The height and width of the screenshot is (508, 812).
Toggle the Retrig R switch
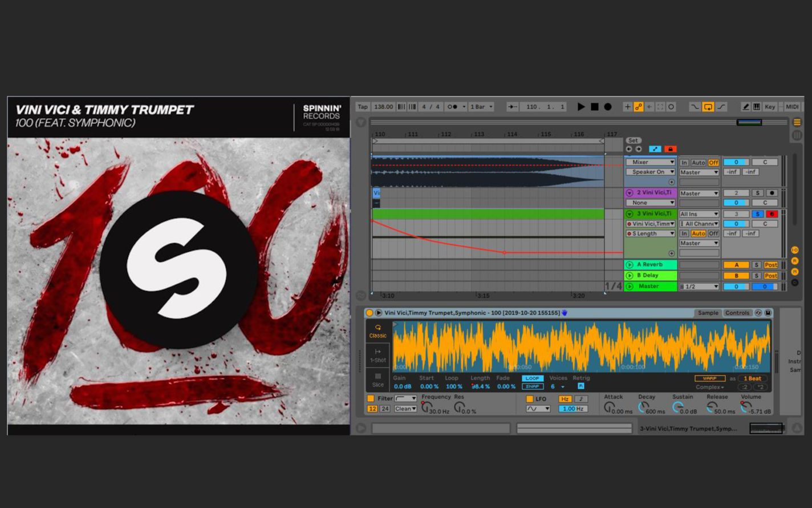click(x=581, y=386)
